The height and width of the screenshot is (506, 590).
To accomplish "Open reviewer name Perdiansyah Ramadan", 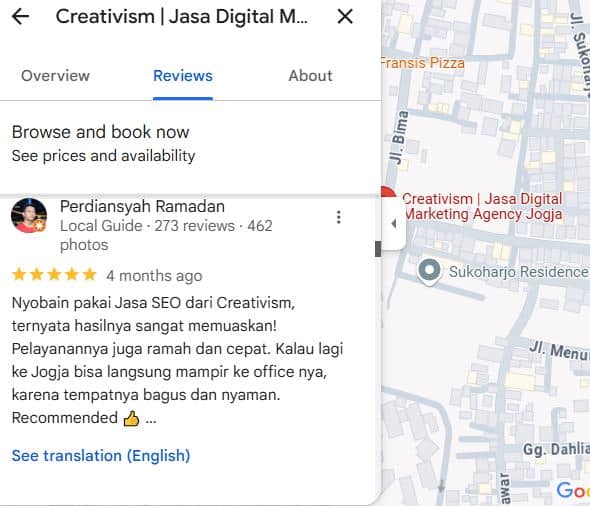I will click(142, 207).
